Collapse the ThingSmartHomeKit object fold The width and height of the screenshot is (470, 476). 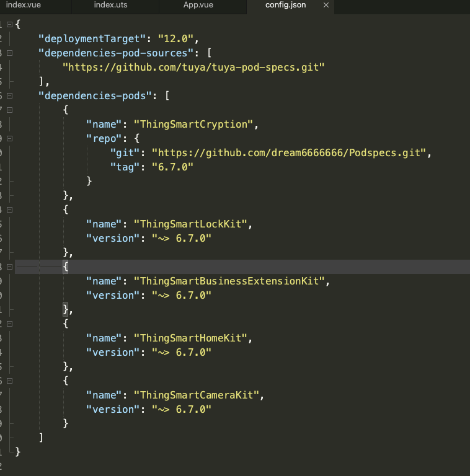click(x=10, y=324)
